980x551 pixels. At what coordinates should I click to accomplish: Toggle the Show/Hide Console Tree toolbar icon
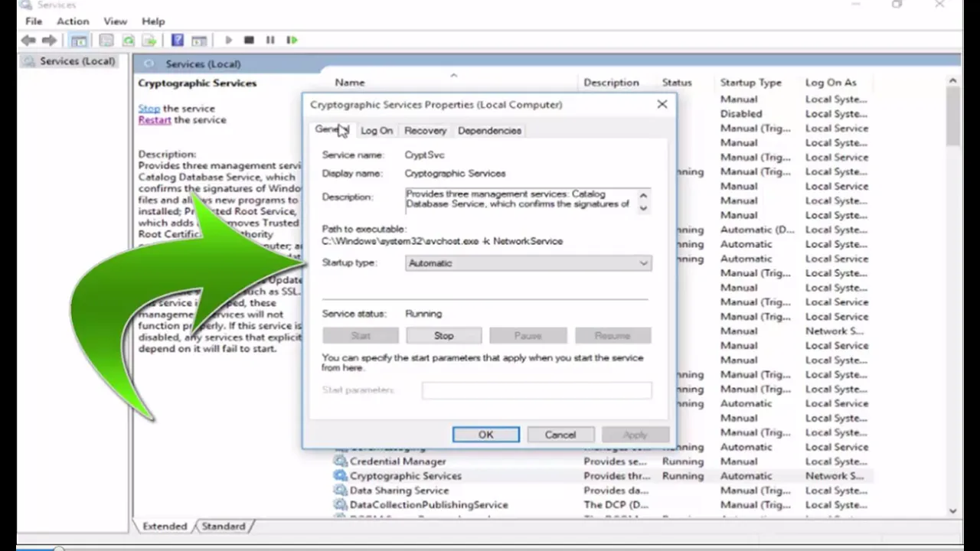pyautogui.click(x=79, y=40)
